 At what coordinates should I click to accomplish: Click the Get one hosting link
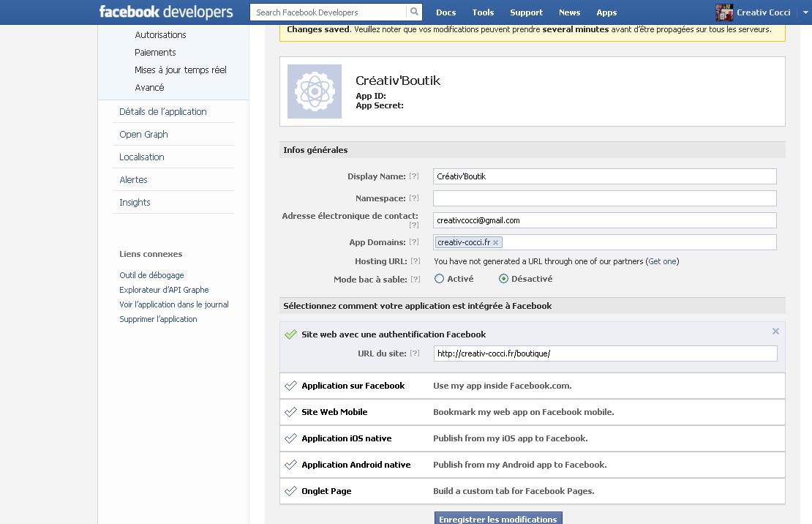[662, 261]
